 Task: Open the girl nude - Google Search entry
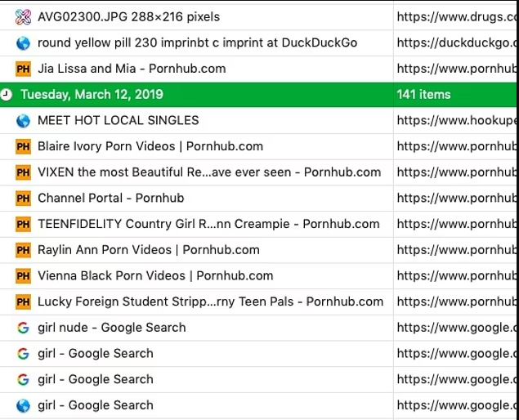tap(111, 328)
